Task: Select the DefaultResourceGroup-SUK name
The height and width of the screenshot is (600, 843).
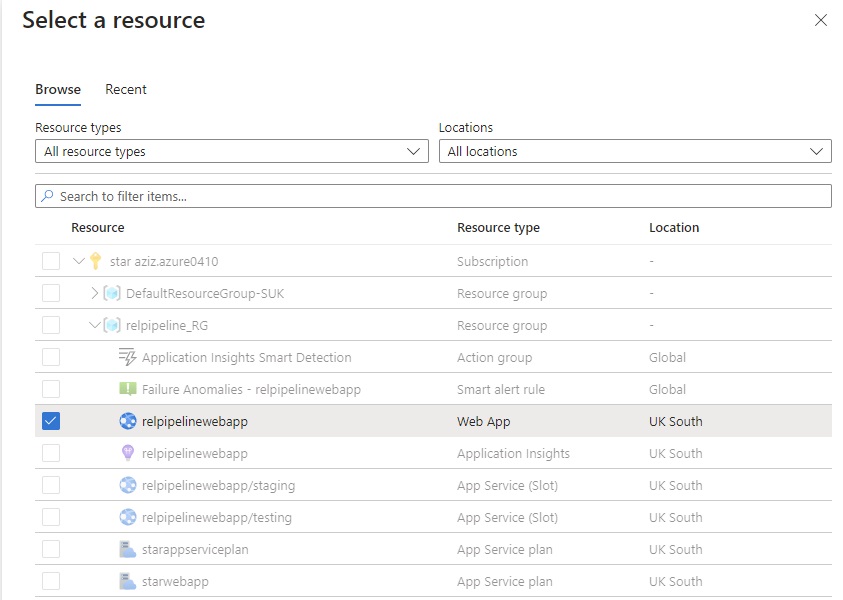Action: click(205, 293)
